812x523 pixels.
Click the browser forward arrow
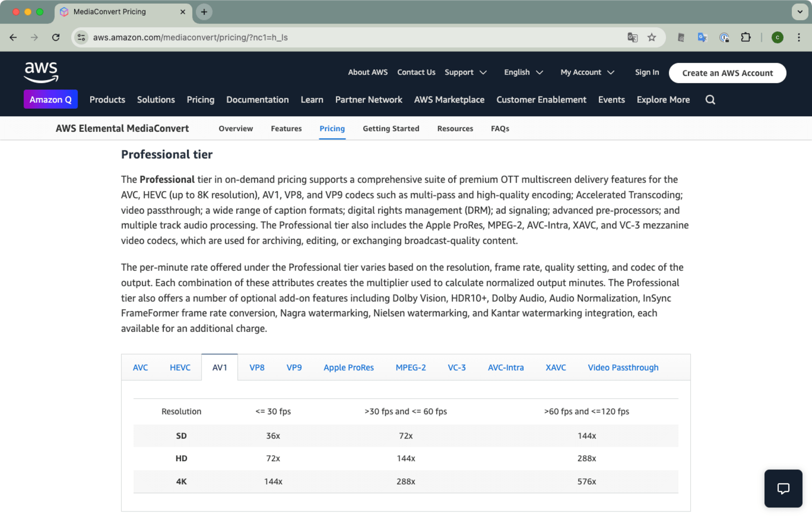pos(35,37)
